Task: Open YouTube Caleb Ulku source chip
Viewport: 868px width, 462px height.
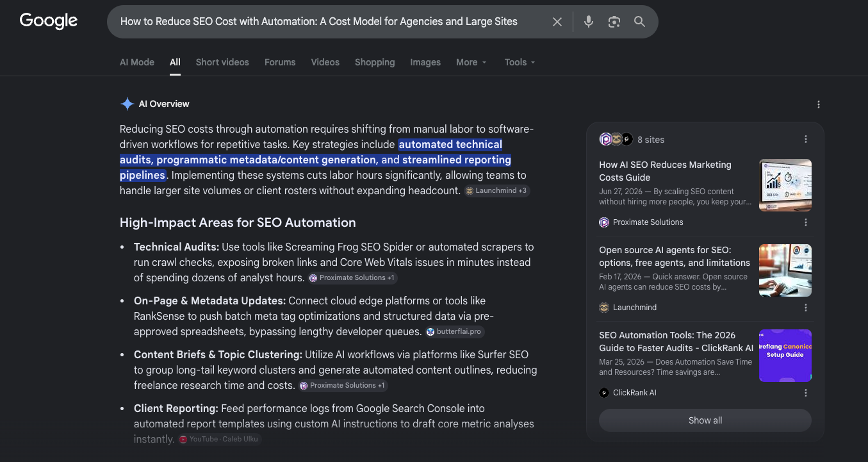Action: coord(220,439)
